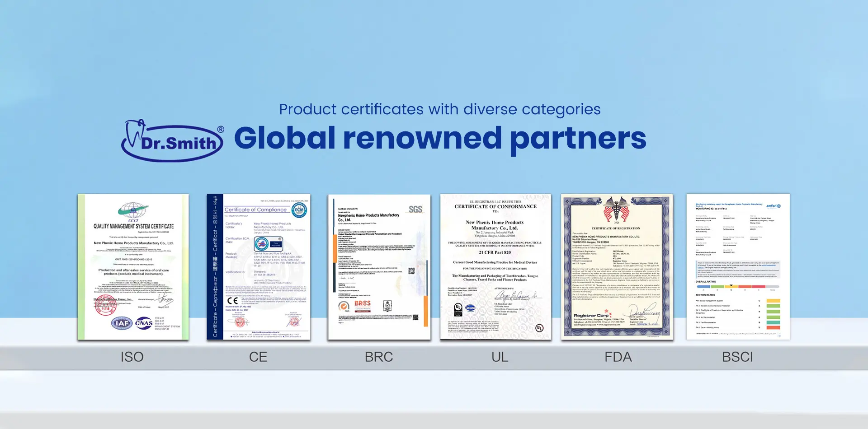Click the CNAS seal on the ISO certificate

coord(143,324)
